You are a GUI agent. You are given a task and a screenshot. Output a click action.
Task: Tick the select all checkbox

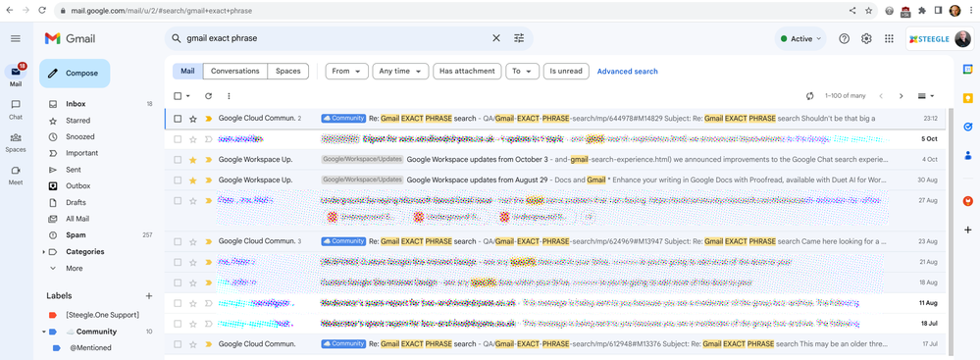178,96
